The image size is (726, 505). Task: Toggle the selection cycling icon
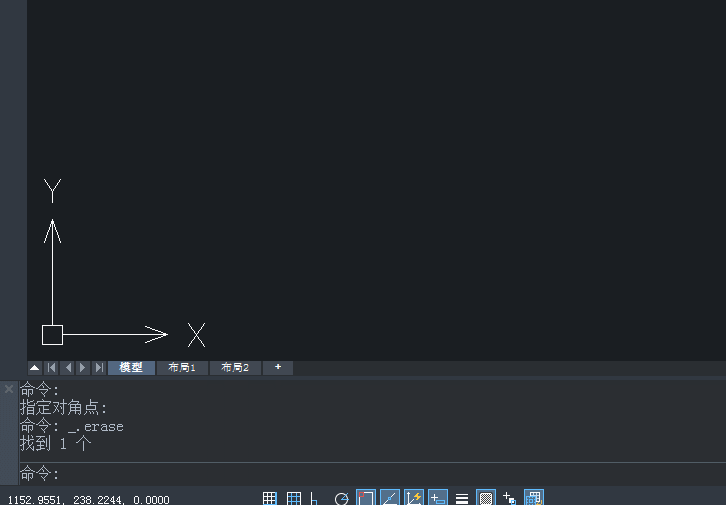510,498
